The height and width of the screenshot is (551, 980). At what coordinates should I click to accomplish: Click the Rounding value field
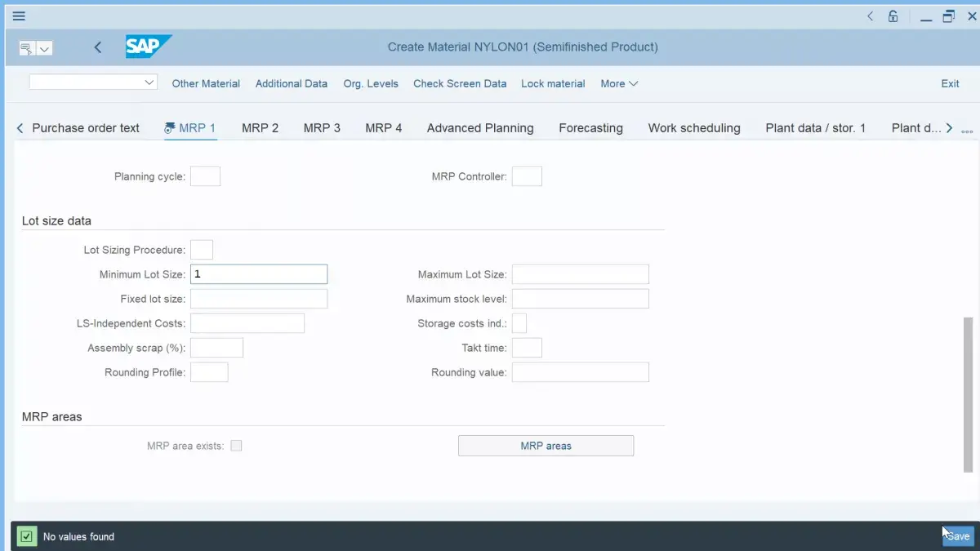pos(581,372)
